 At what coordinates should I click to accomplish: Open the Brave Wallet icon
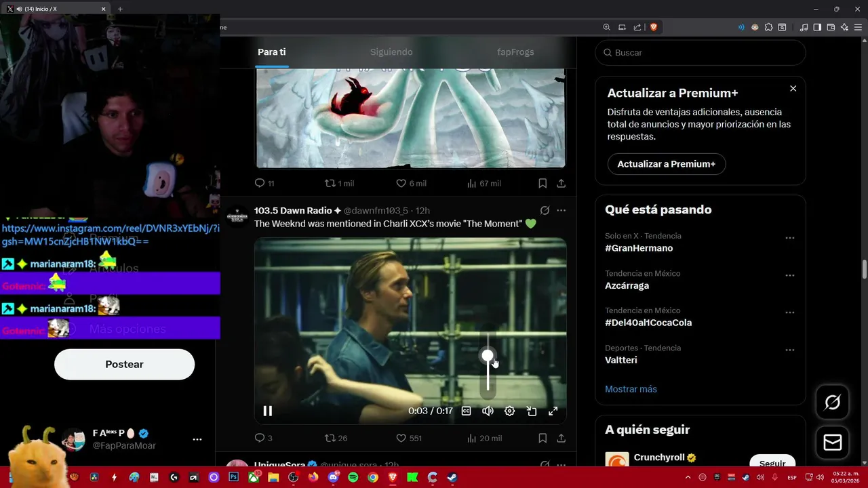click(x=831, y=27)
